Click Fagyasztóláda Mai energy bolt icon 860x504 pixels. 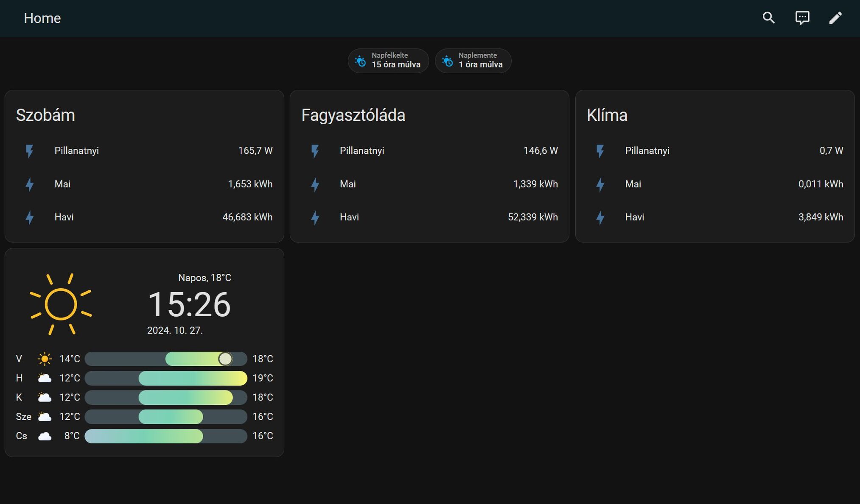click(x=315, y=184)
